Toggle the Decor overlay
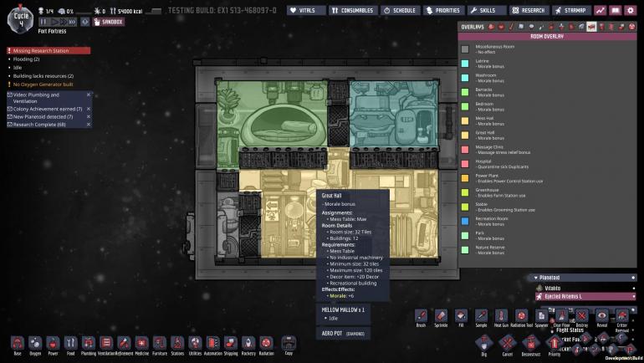The width and height of the screenshot is (644, 363). 561,27
